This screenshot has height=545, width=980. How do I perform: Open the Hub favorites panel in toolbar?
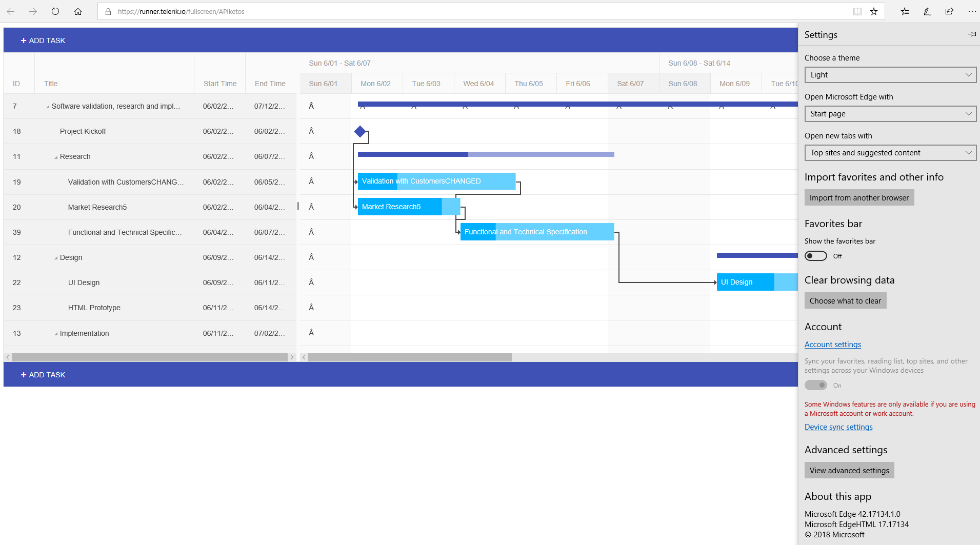coord(904,11)
